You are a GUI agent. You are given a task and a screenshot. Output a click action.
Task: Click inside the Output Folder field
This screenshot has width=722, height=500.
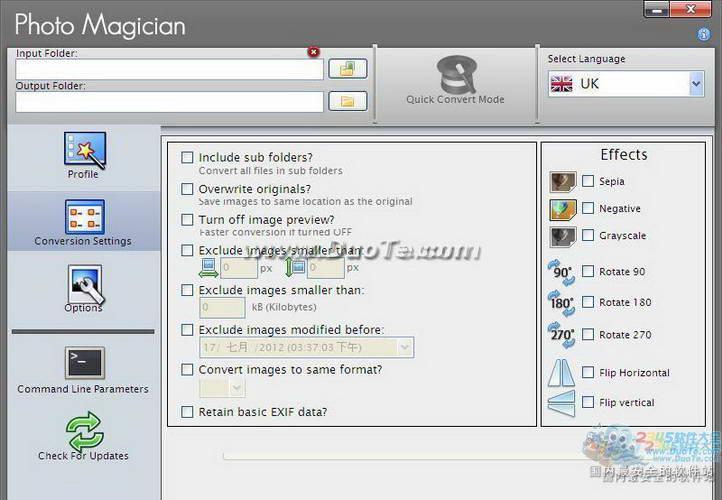tap(169, 101)
